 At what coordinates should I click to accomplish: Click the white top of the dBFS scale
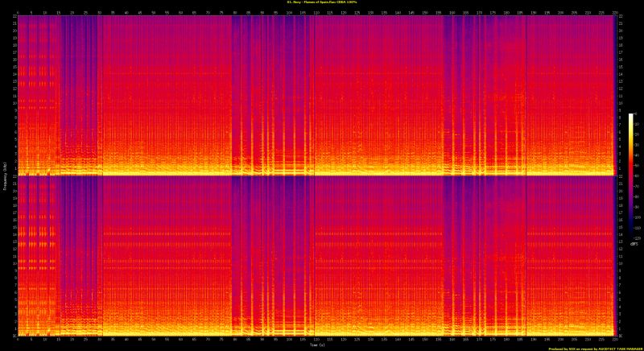coord(631,116)
